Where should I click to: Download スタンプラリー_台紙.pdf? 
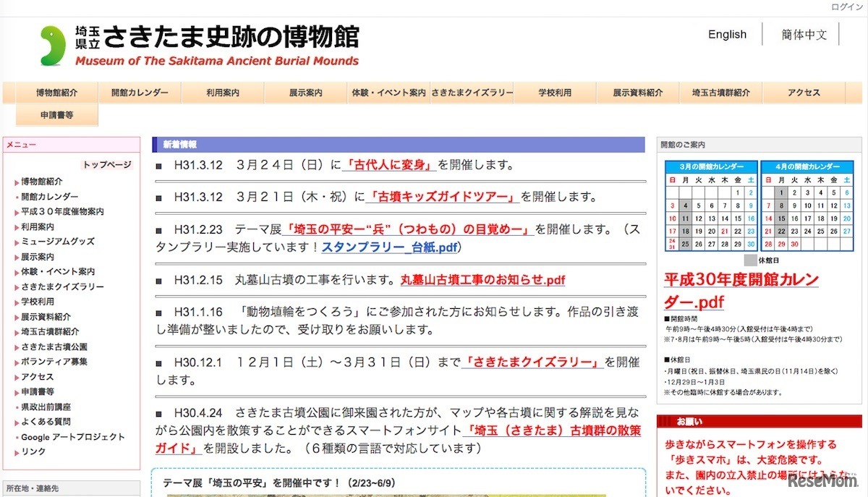click(389, 247)
